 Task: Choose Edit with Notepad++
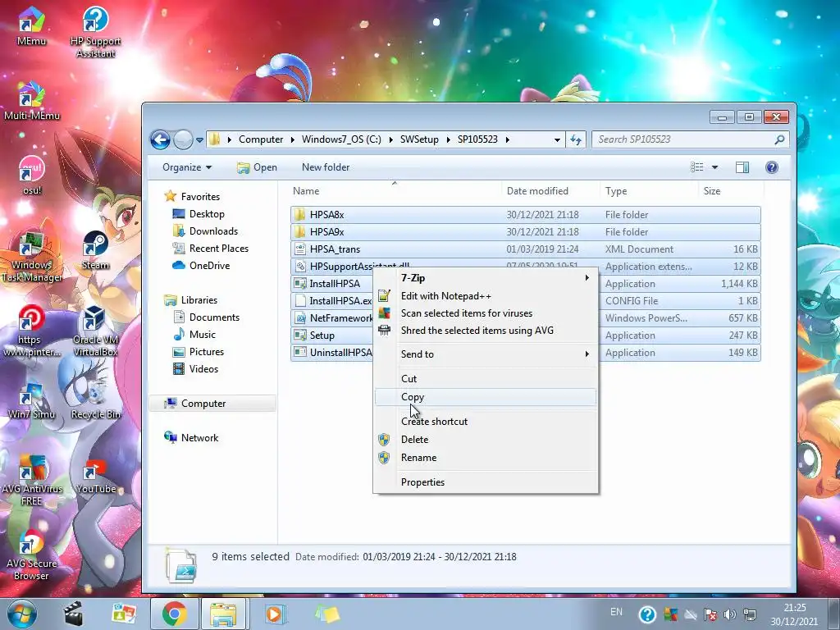tap(486, 295)
